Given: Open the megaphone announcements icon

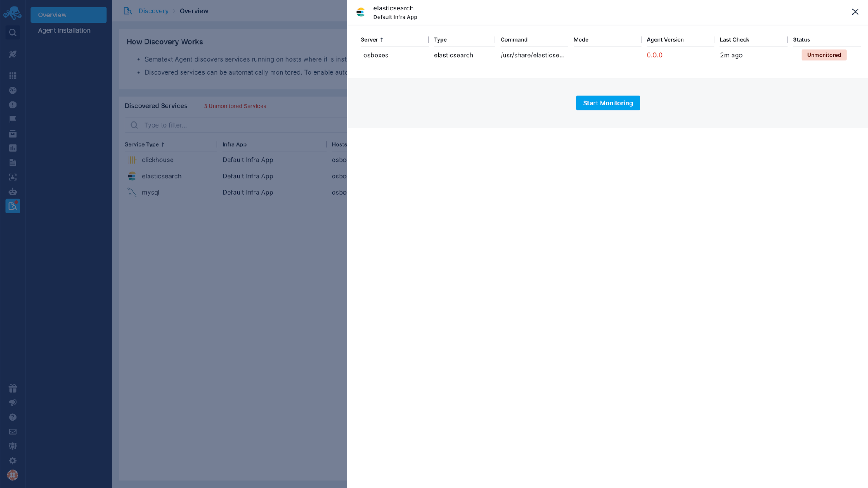Looking at the screenshot, I should point(13,403).
